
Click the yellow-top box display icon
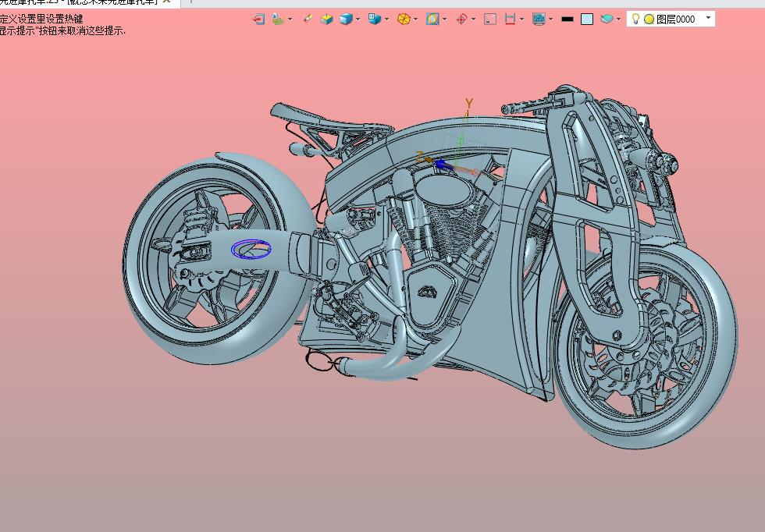[326, 19]
